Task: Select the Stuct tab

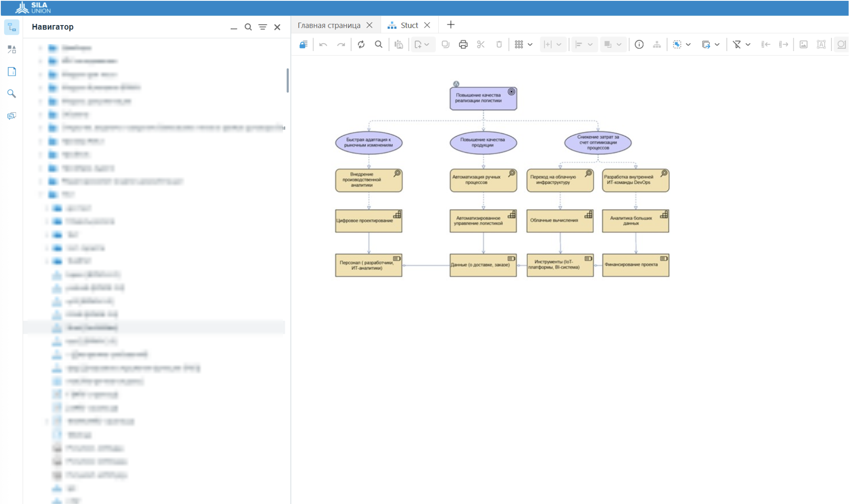Action: [x=409, y=25]
